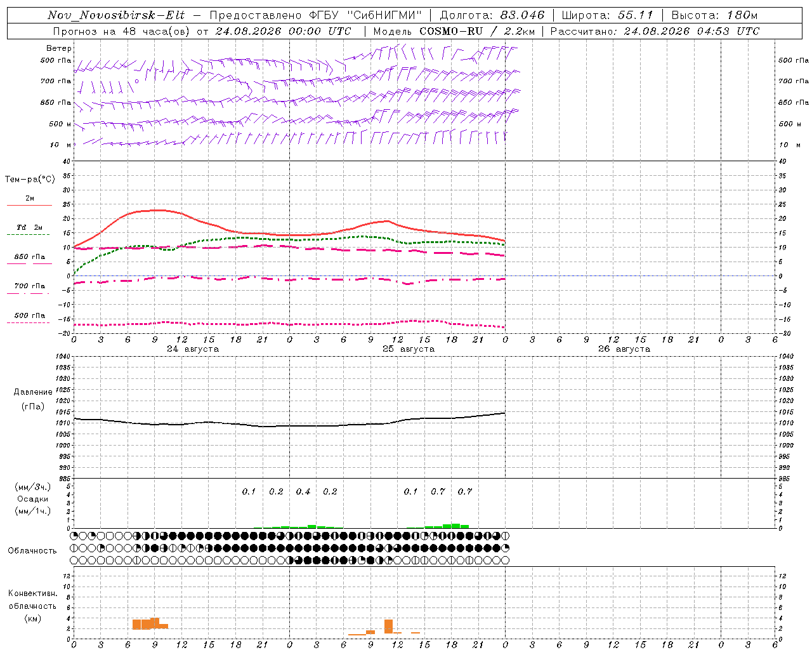Click the 25 августа date marker
Viewport: 812px width, 650px height.
[409, 349]
